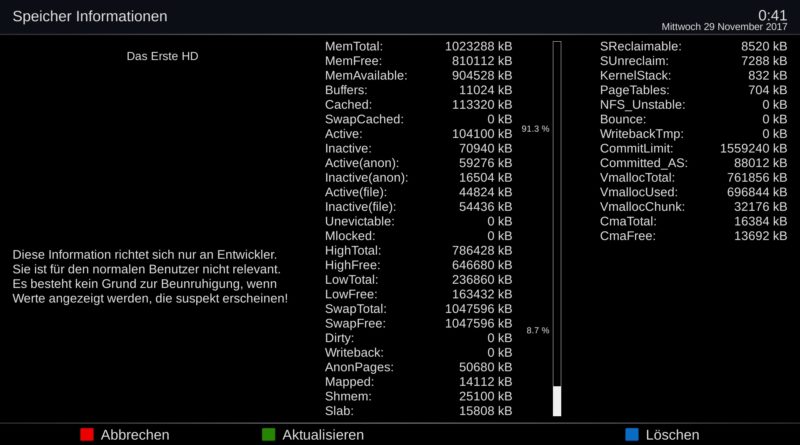The height and width of the screenshot is (445, 800).
Task: Click the LowFree row label
Action: pos(351,294)
